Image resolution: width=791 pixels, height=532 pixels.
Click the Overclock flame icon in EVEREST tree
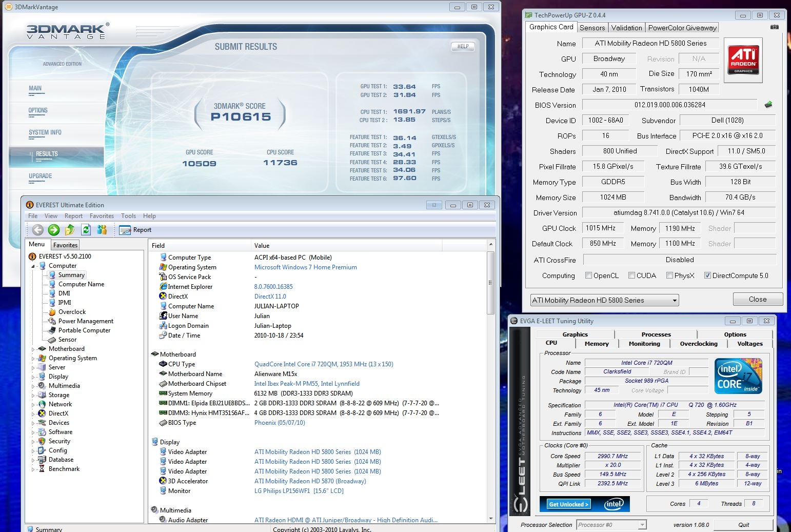(52, 312)
